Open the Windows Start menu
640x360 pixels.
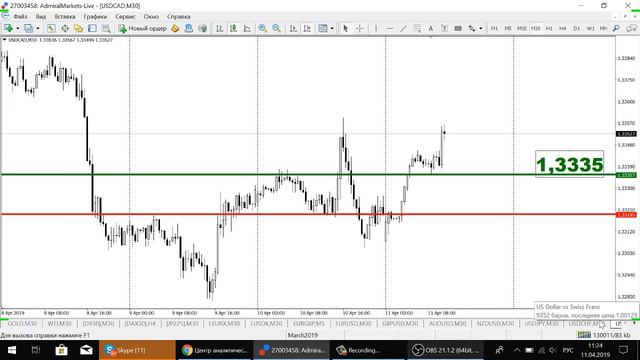12,350
